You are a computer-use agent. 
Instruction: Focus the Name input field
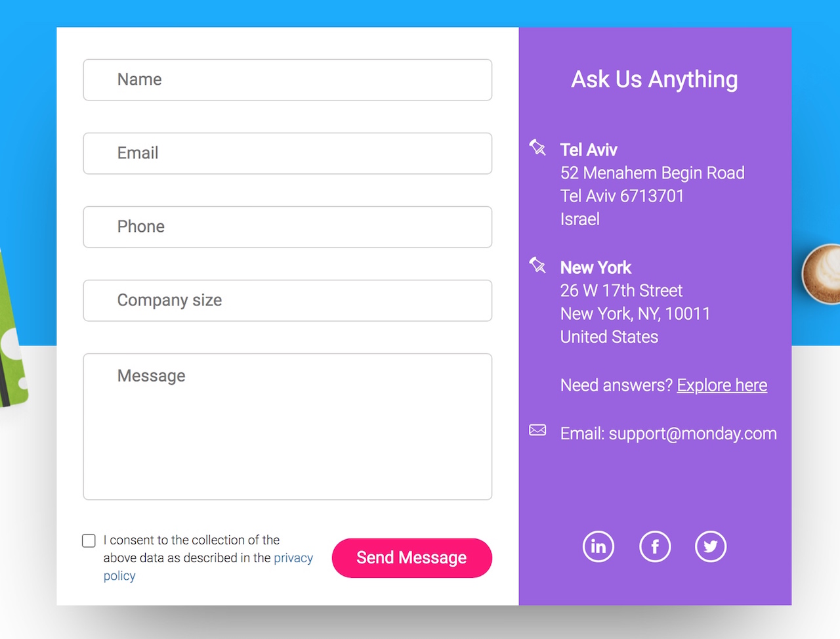[x=287, y=80]
